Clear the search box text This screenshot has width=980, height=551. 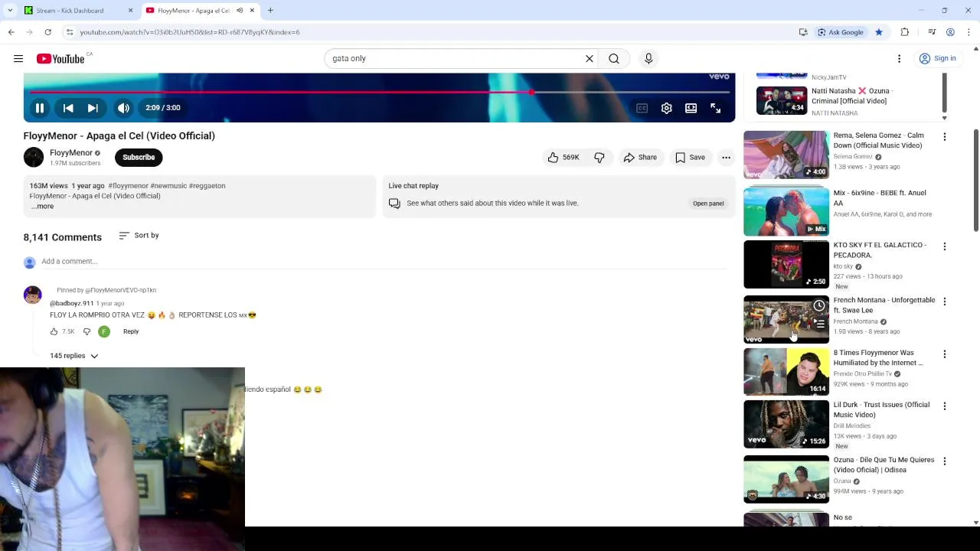coord(590,58)
